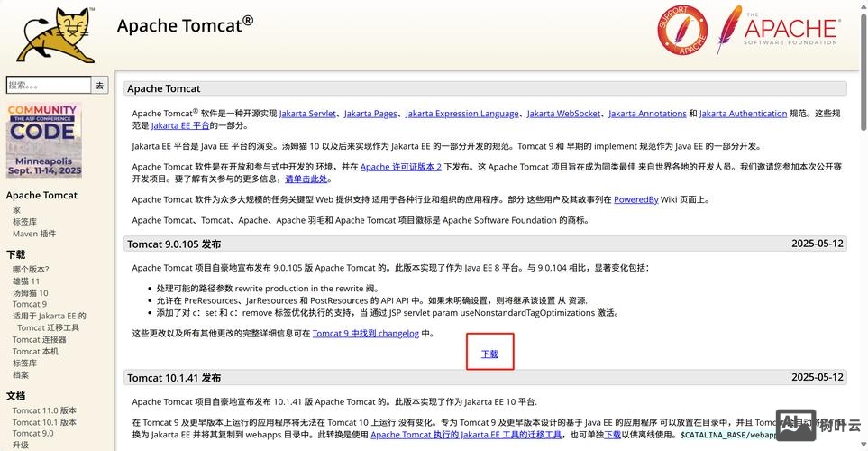
Task: Open the 哪个版本? sidebar link
Action: [x=31, y=270]
